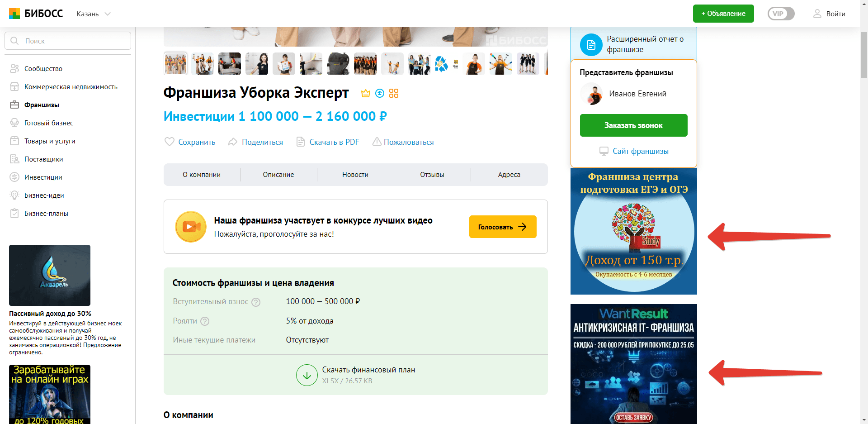Click the Войти user icon
The image size is (868, 424).
click(x=817, y=14)
